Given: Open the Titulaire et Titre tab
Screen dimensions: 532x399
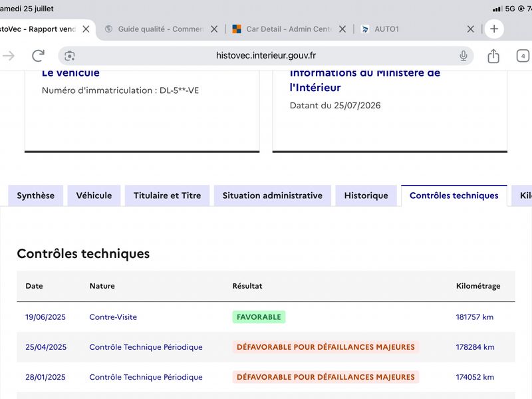Looking at the screenshot, I should [x=168, y=196].
